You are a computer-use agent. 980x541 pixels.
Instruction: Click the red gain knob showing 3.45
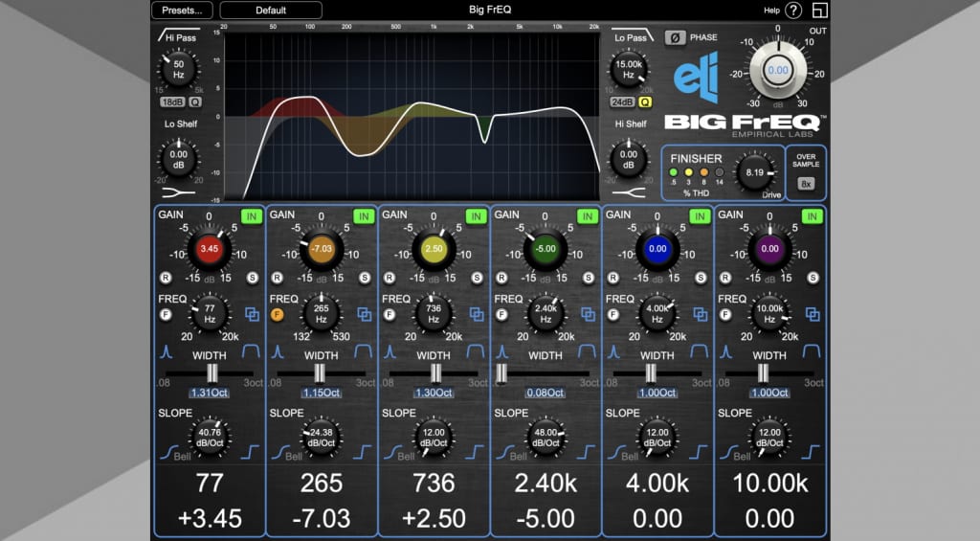pyautogui.click(x=209, y=249)
